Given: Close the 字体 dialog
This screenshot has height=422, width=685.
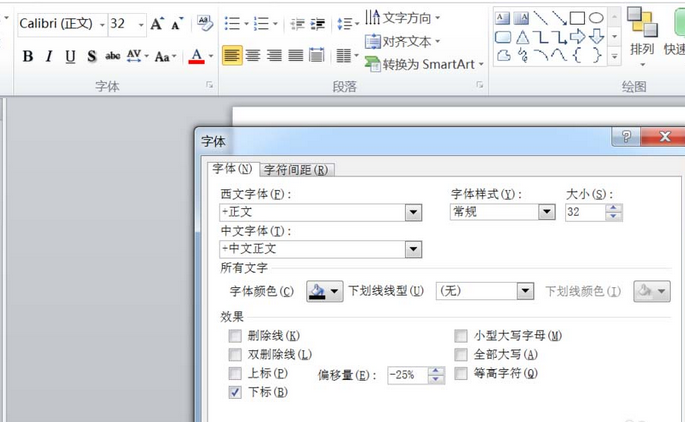Looking at the screenshot, I should point(664,137).
